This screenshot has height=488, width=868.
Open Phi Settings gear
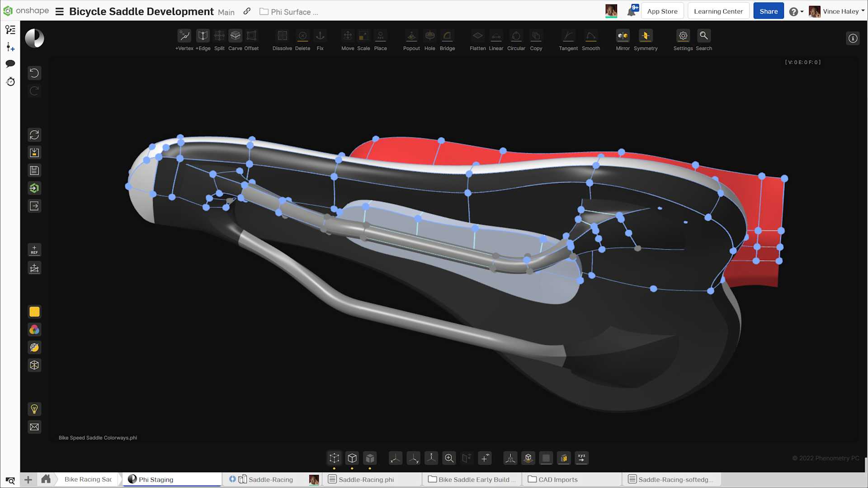pos(683,36)
